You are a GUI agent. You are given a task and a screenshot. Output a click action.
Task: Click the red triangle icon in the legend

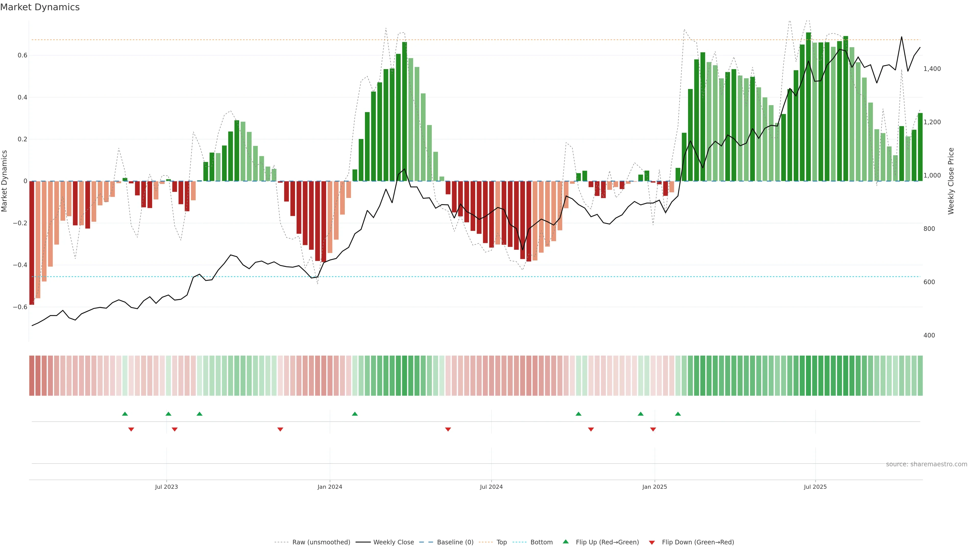point(652,543)
